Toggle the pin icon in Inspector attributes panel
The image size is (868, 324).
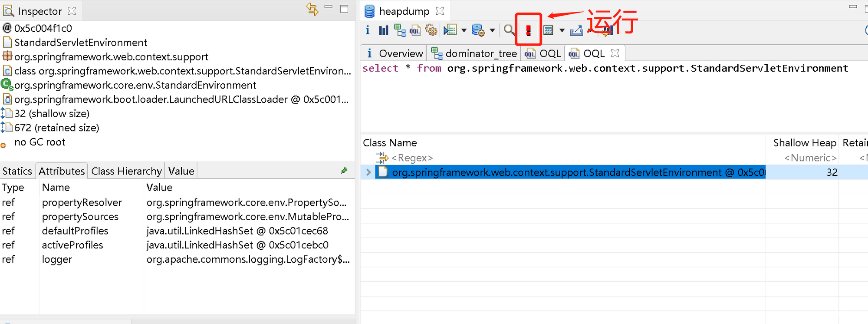[x=344, y=171]
